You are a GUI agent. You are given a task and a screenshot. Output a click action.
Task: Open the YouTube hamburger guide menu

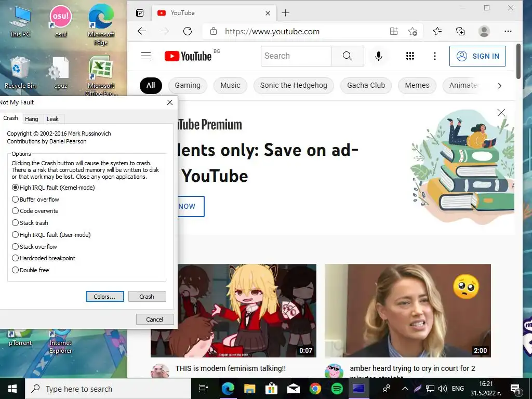point(146,56)
